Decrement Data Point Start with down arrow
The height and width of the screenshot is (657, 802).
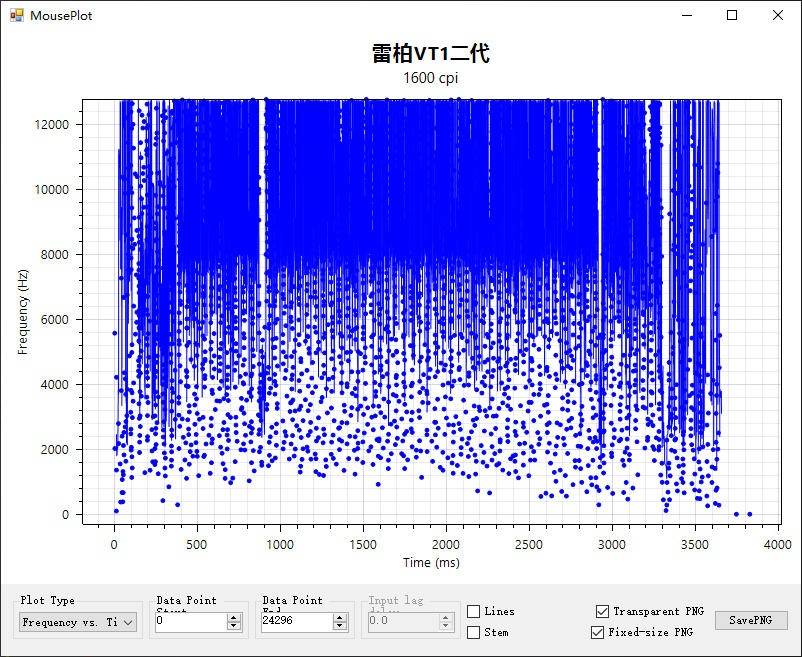coord(234,627)
